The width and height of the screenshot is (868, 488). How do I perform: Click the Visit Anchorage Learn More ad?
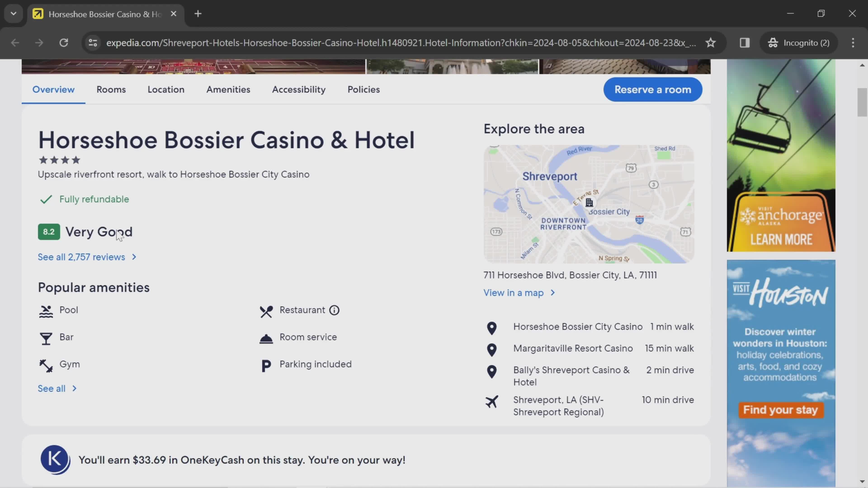(781, 156)
